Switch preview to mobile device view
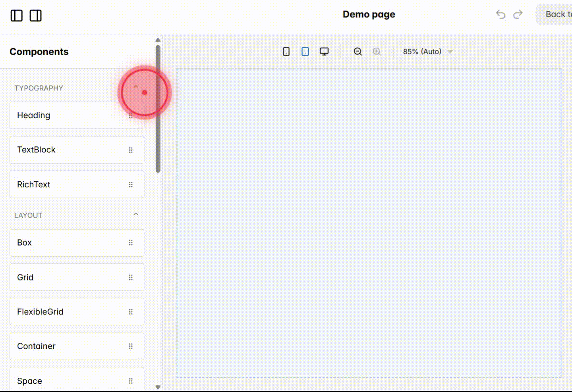This screenshot has width=572, height=392. coord(286,51)
